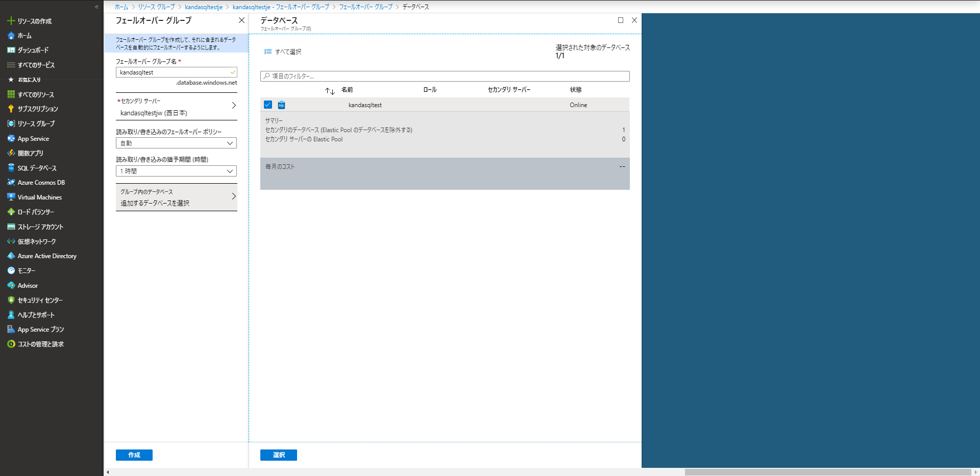Click the ストレージ アカウント icon

[x=11, y=227]
